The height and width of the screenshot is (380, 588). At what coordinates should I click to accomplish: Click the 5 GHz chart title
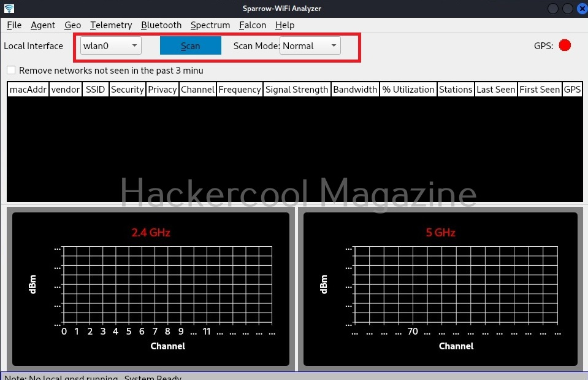point(441,233)
